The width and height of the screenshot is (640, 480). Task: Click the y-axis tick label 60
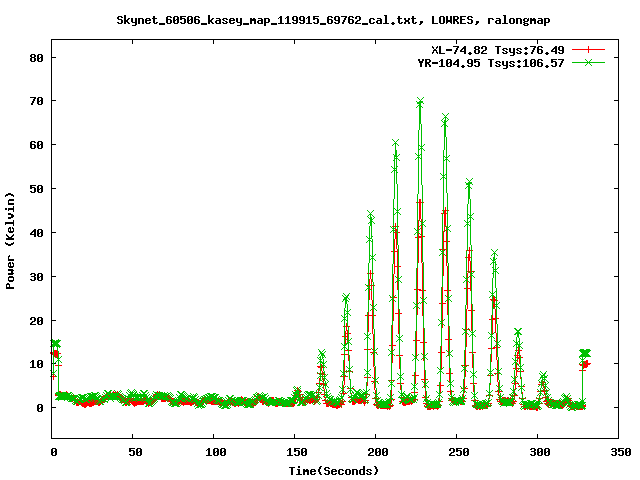37,145
